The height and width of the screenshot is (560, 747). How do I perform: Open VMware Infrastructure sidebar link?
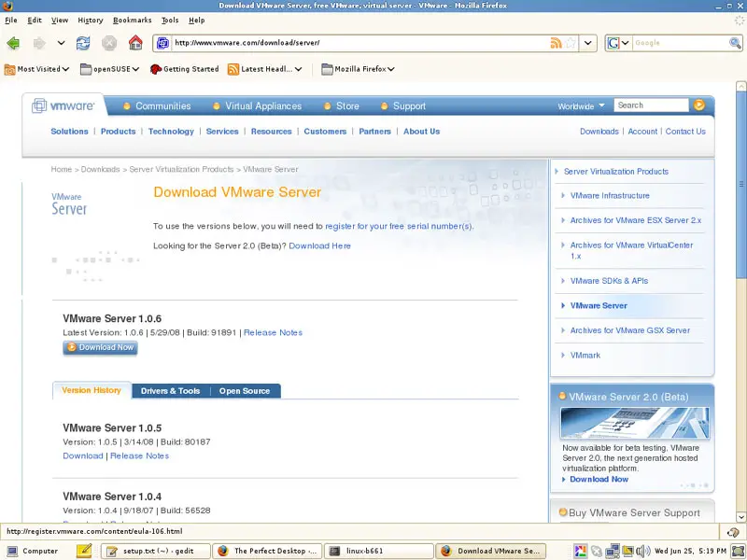(x=610, y=196)
